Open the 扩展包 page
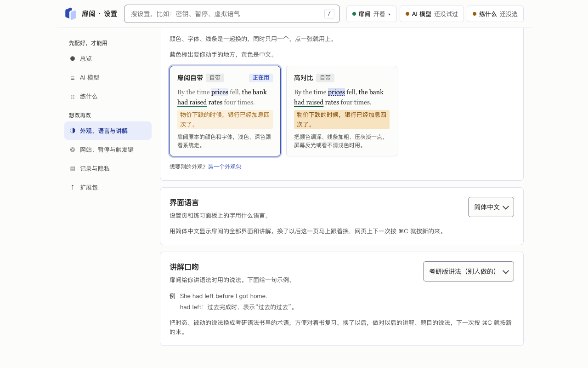588x368 pixels. (x=108, y=187)
